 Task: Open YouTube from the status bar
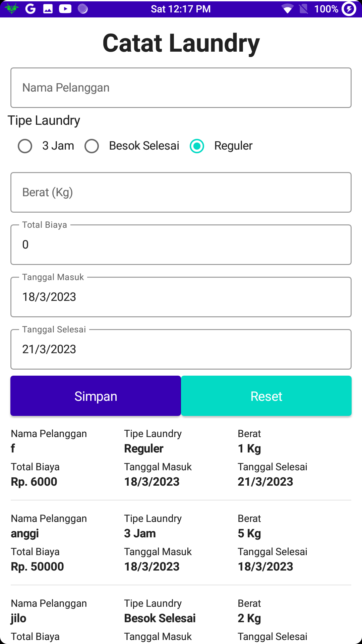coord(65,9)
